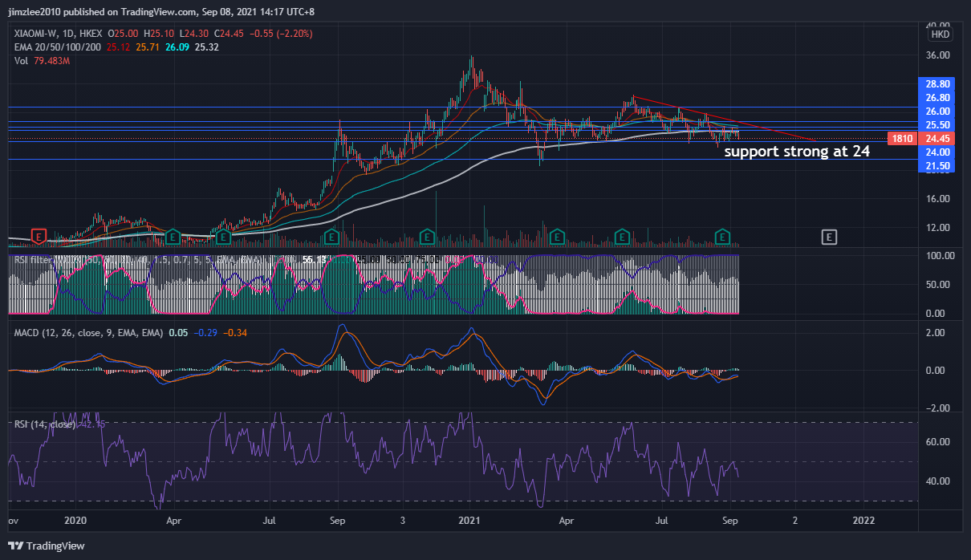The height and width of the screenshot is (560, 971).
Task: Click the 50.00 RSI filter axis label
Action: pyautogui.click(x=938, y=284)
